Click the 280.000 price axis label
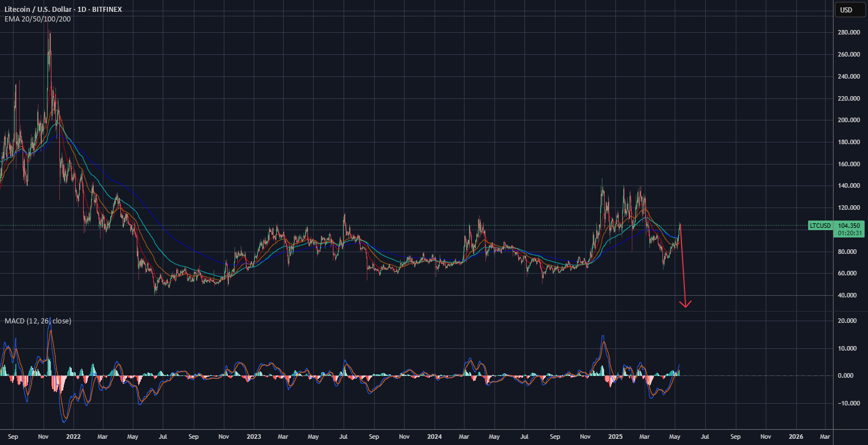Screen dimensions: 868x445 [849, 33]
